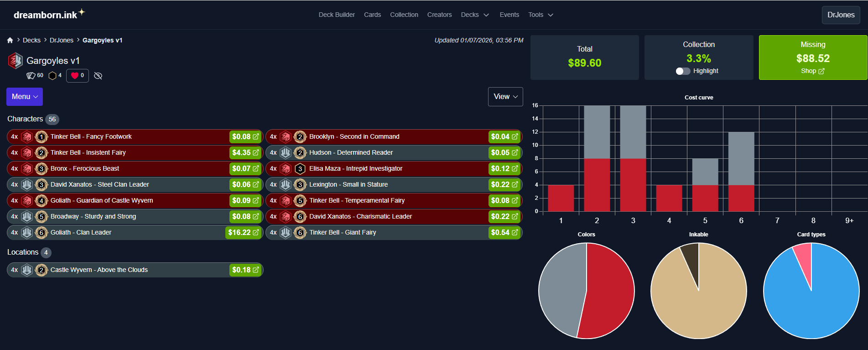Open Events in top navigation
The height and width of the screenshot is (350, 868).
[x=509, y=15]
